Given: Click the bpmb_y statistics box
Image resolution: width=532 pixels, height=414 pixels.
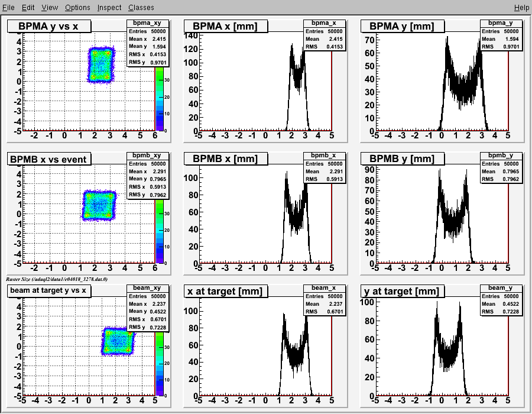Looking at the screenshot, I should pyautogui.click(x=501, y=167).
